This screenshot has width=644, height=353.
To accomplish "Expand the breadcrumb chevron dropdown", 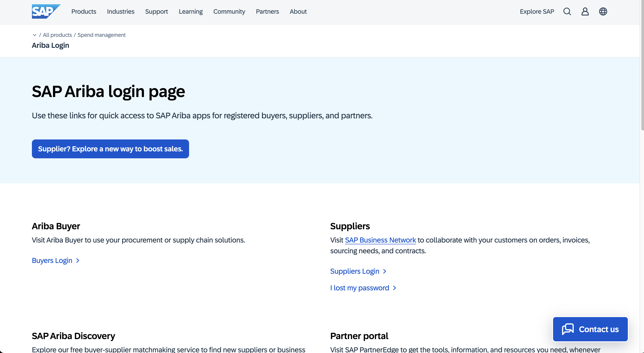I will (35, 35).
